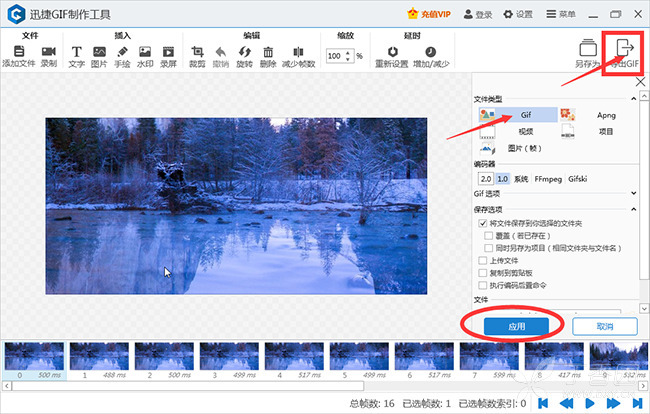
Task: Click the 应用 (apply) button
Action: [516, 326]
